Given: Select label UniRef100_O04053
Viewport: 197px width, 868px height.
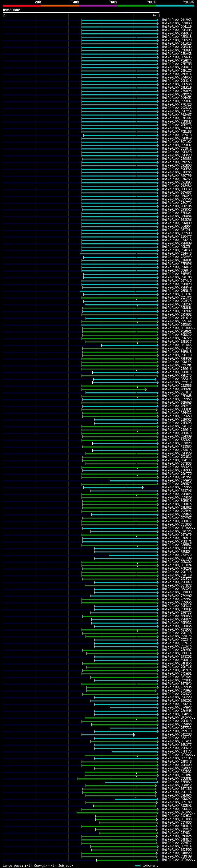Looking at the screenshot, I should point(177,78).
